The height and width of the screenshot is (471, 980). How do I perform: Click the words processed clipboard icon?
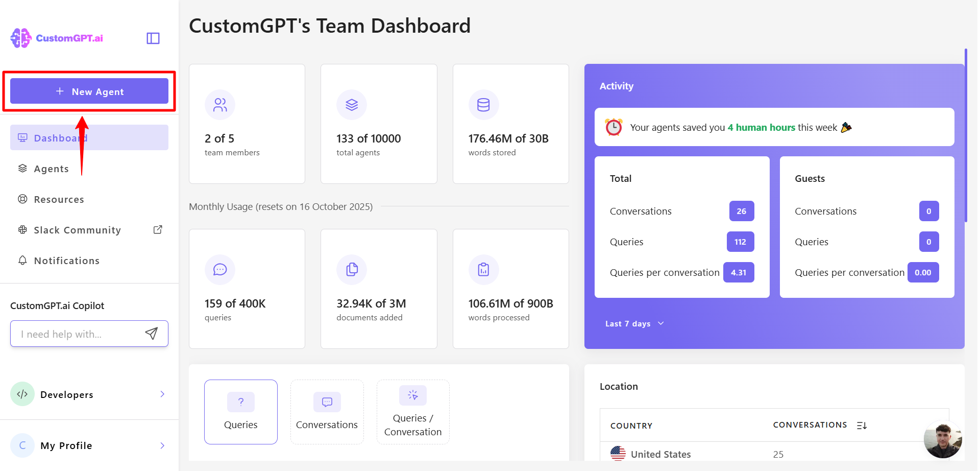pyautogui.click(x=483, y=270)
